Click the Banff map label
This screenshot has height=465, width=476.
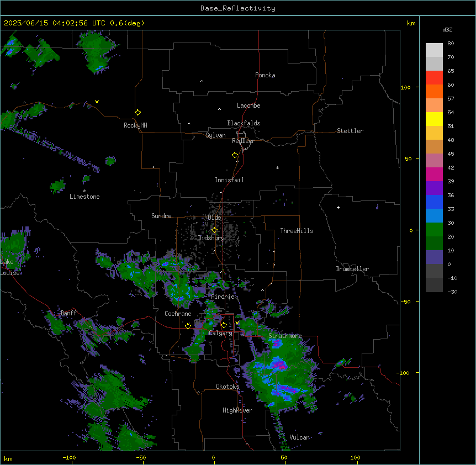pyautogui.click(x=68, y=313)
